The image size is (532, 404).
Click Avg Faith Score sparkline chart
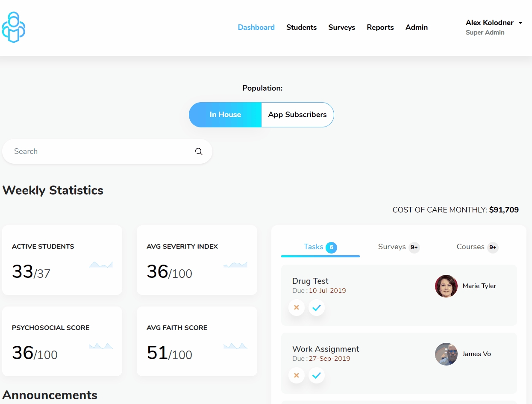235,346
